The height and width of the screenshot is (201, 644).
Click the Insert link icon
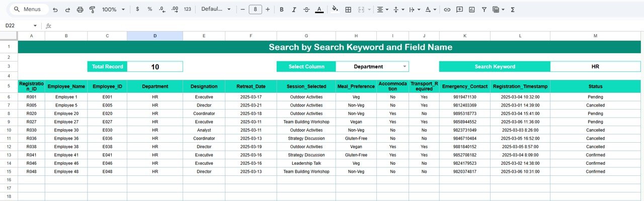(447, 10)
